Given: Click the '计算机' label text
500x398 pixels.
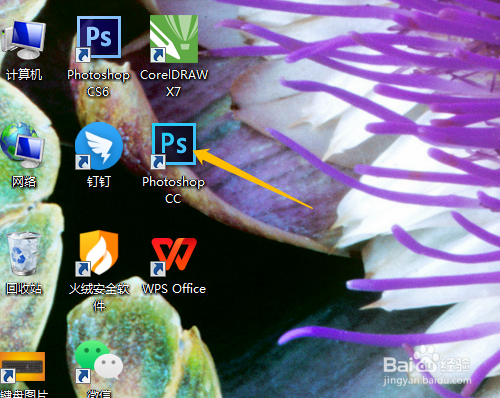Looking at the screenshot, I should [24, 74].
